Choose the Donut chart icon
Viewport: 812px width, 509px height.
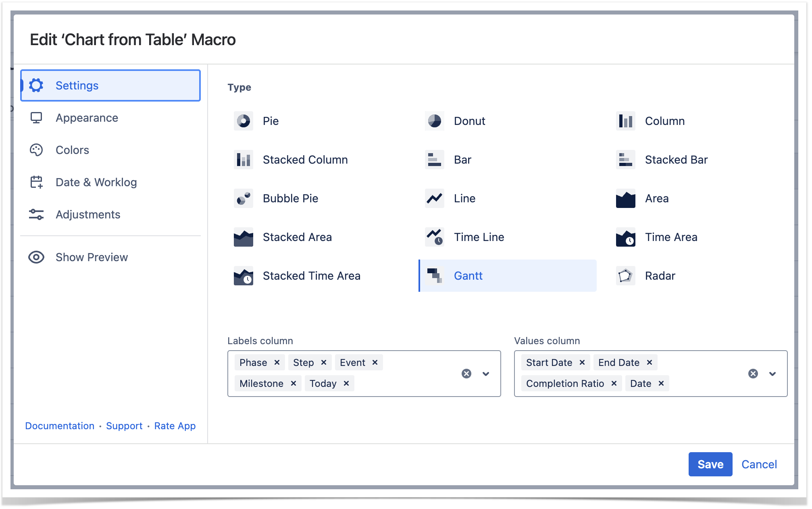(x=434, y=121)
